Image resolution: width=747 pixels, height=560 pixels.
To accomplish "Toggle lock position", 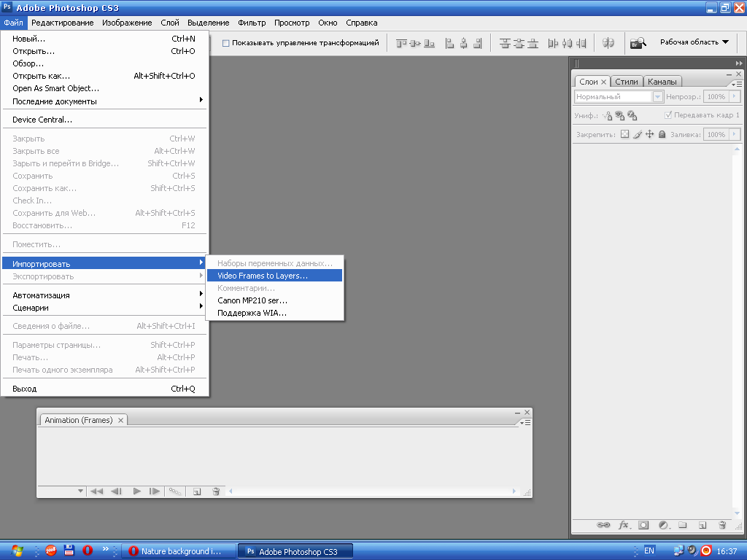I will [649, 134].
